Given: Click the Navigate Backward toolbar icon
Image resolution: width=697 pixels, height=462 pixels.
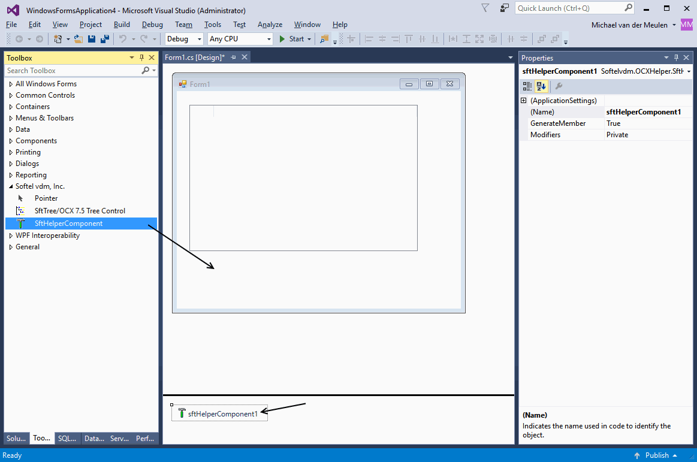Looking at the screenshot, I should coord(19,39).
